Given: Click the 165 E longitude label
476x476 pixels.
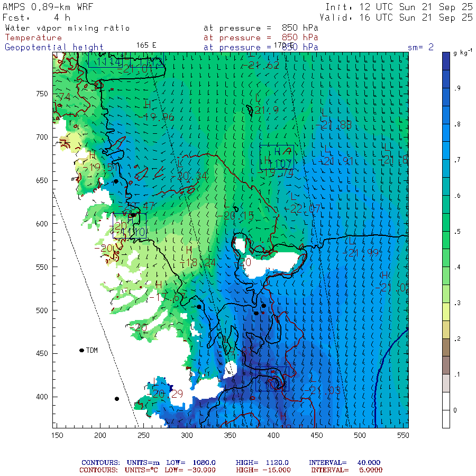Looking at the screenshot, I should coord(147,45).
